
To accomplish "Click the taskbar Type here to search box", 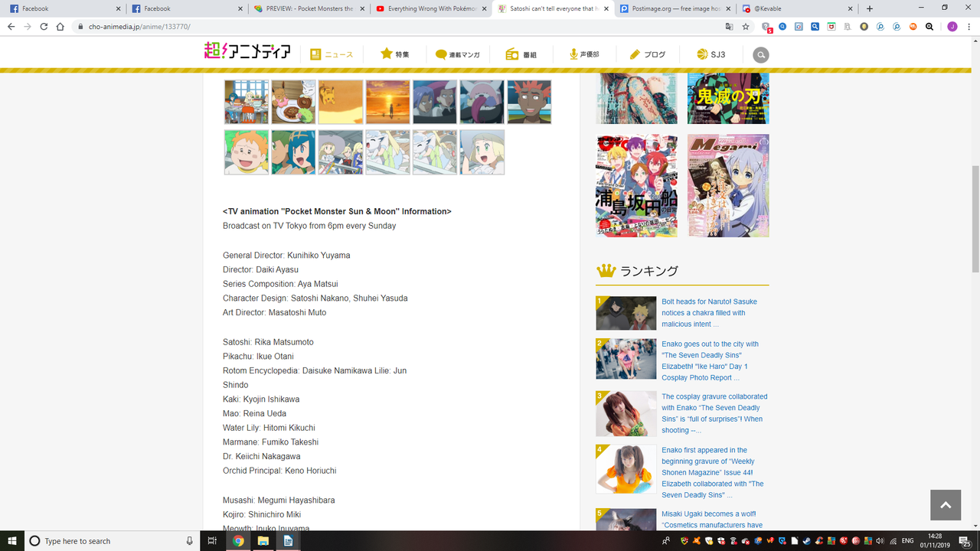I will [x=111, y=540].
